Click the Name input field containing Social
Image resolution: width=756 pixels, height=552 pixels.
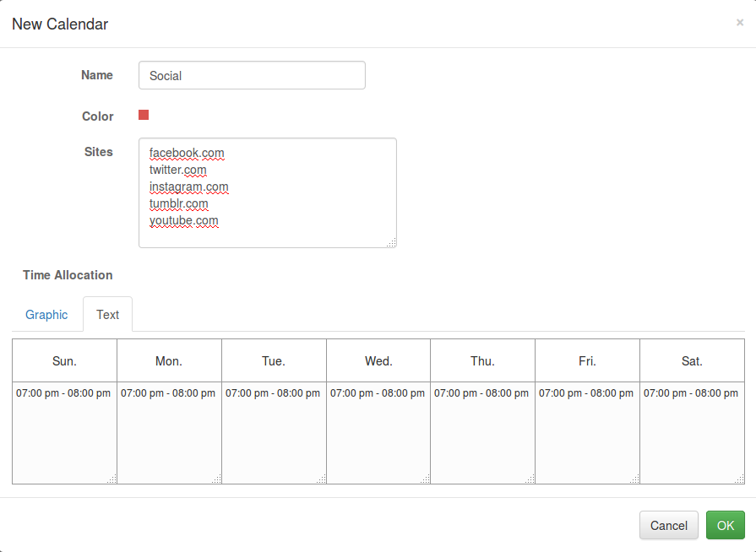pos(252,75)
